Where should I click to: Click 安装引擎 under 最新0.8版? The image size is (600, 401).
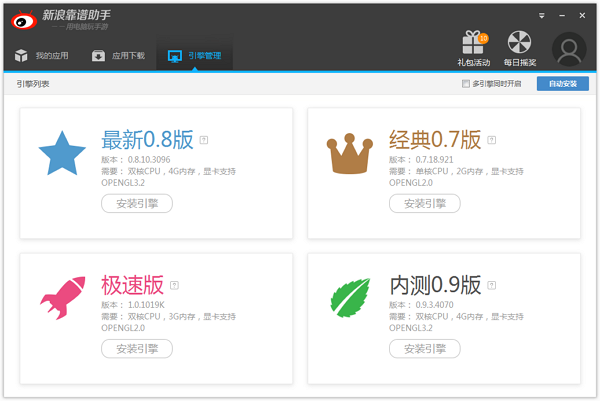coord(137,204)
